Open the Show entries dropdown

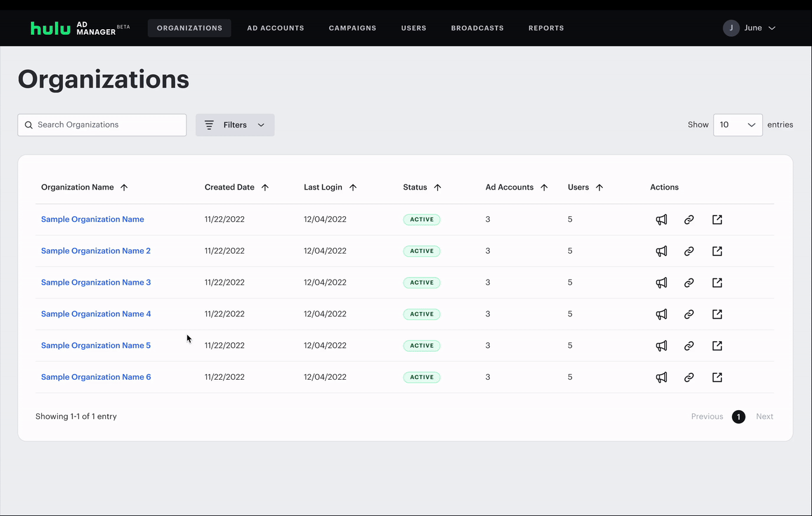(738, 125)
